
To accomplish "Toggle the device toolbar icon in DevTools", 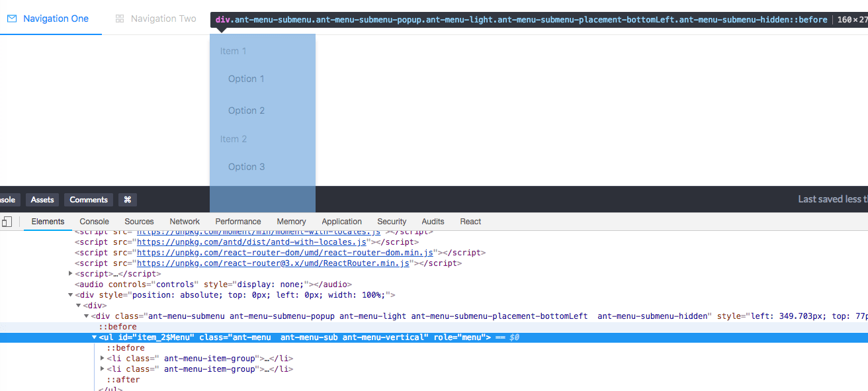I will coord(7,222).
